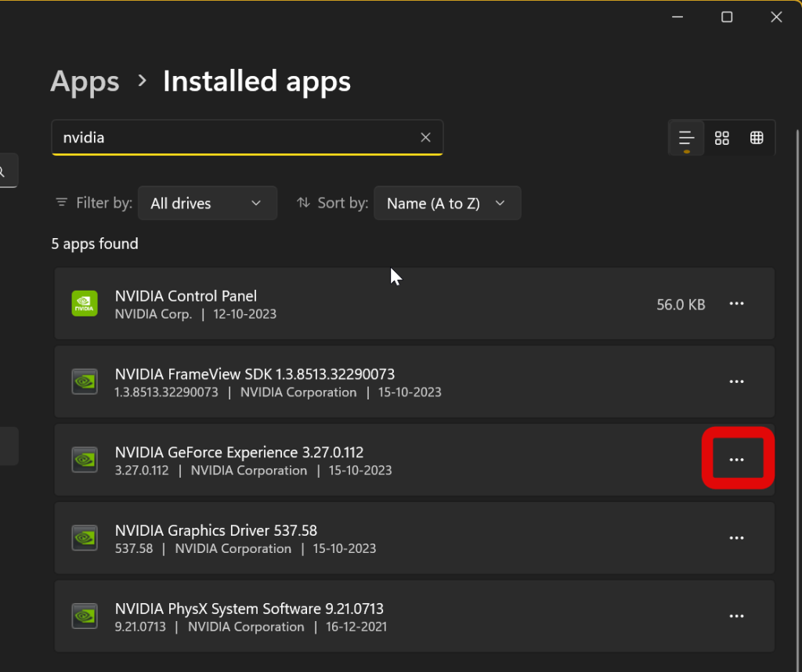Select the NVIDIA FrameView SDK entry
Image resolution: width=802 pixels, height=672 pixels.
392,381
